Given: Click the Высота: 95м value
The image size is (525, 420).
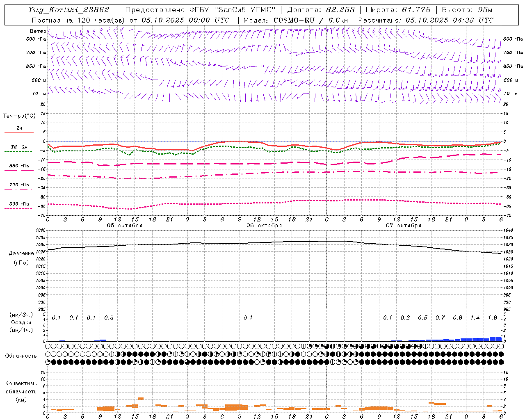Looking at the screenshot, I should pos(467,10).
